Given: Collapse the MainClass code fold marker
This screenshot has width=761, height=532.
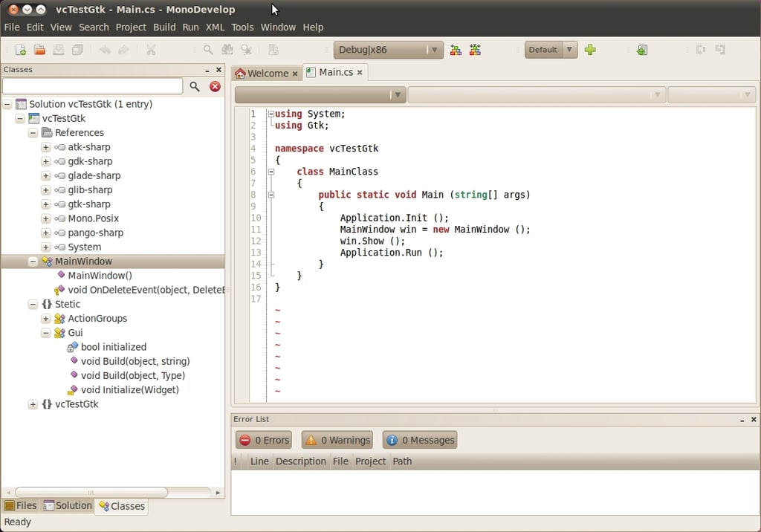Looking at the screenshot, I should tap(271, 172).
